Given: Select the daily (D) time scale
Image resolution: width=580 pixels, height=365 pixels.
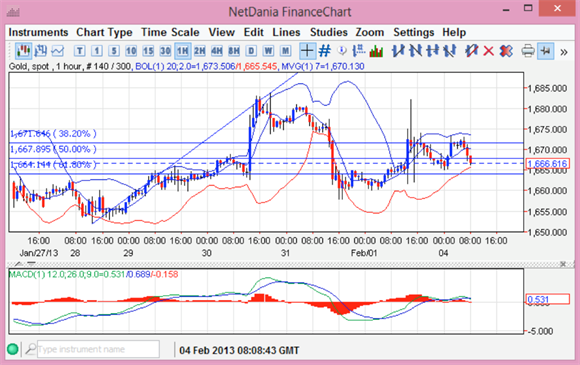Looking at the screenshot, I should pyautogui.click(x=251, y=51).
